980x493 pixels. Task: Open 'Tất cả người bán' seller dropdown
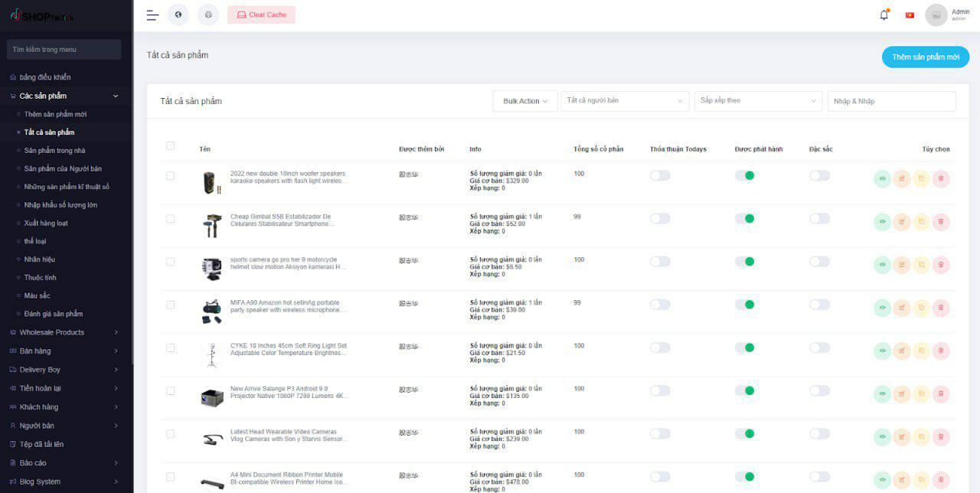point(624,101)
